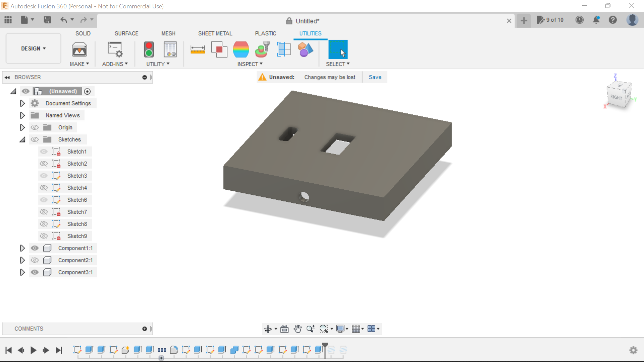Toggle visibility of Component2:1

[x=35, y=260]
